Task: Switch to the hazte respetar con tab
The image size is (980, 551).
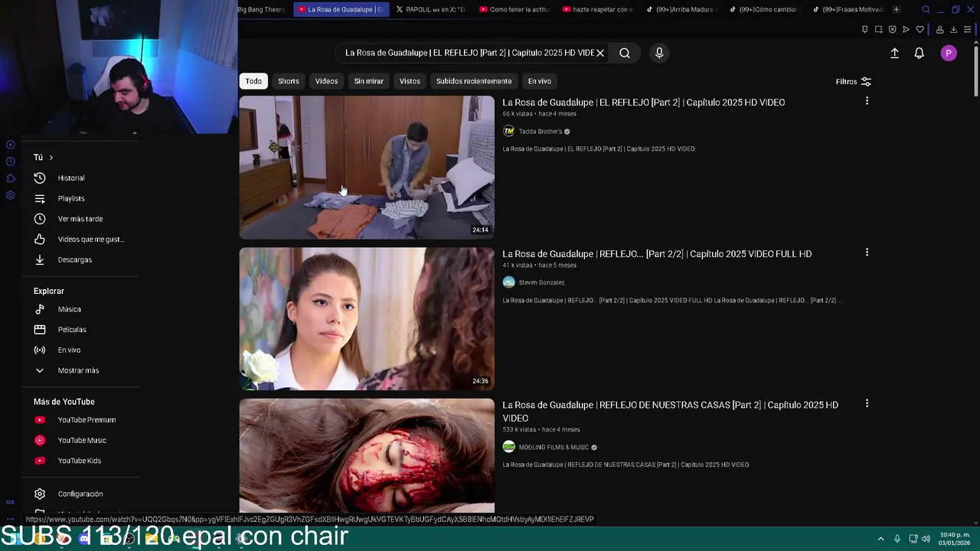Action: tap(598, 10)
